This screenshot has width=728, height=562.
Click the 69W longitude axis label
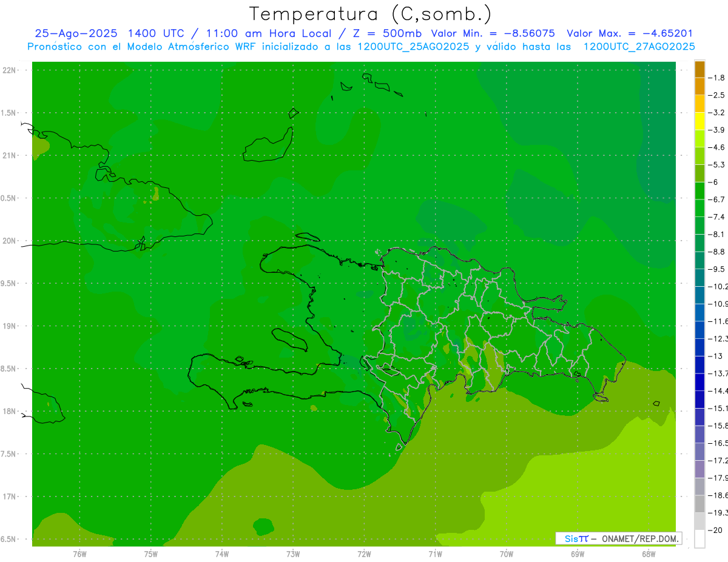[x=578, y=554]
